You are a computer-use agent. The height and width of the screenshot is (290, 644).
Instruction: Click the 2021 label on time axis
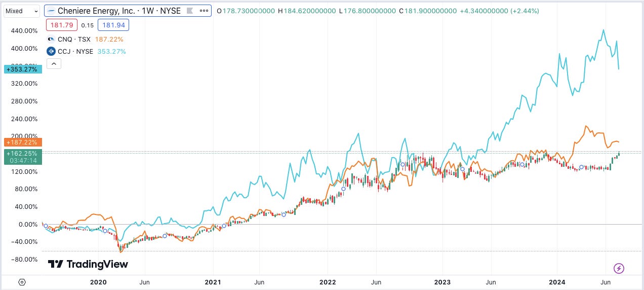(x=213, y=281)
